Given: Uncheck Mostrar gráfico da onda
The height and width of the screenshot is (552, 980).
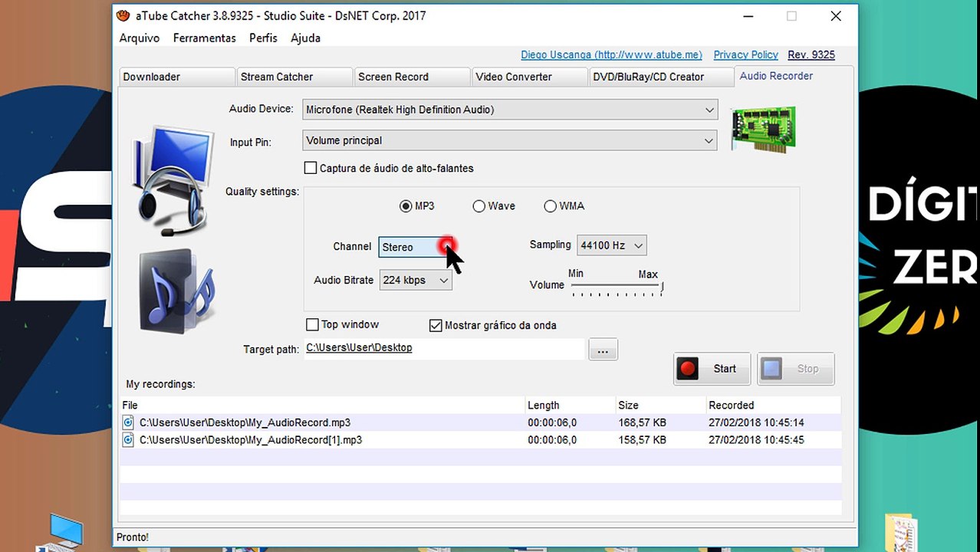Looking at the screenshot, I should (436, 325).
